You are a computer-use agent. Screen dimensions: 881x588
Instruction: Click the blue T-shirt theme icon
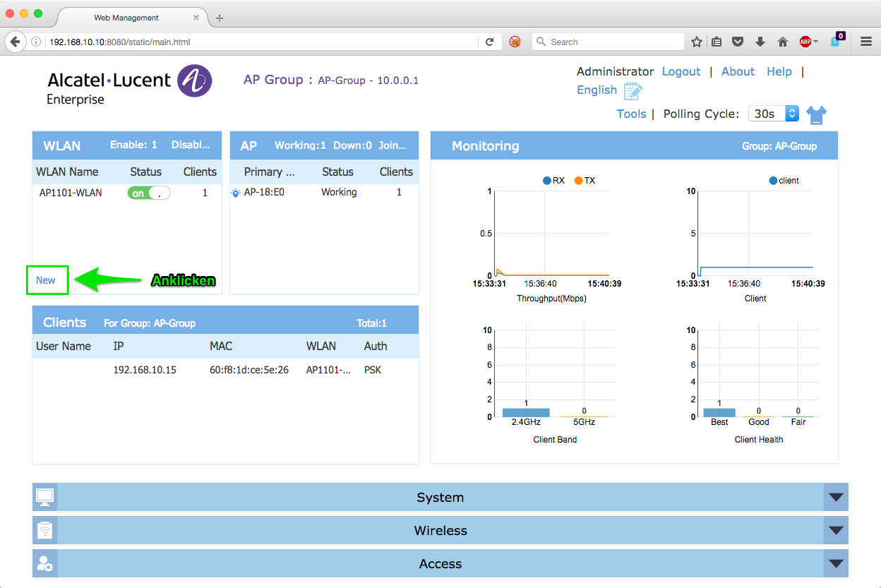[816, 114]
